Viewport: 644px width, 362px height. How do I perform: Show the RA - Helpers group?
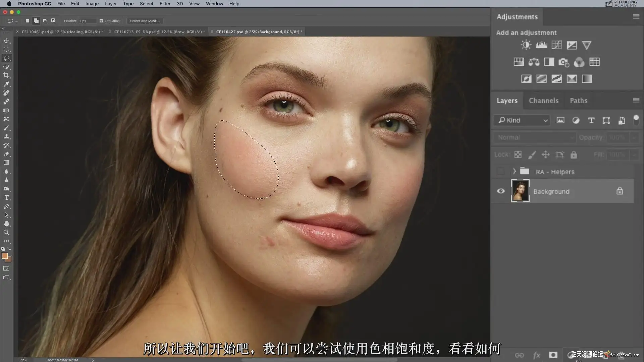[501, 172]
